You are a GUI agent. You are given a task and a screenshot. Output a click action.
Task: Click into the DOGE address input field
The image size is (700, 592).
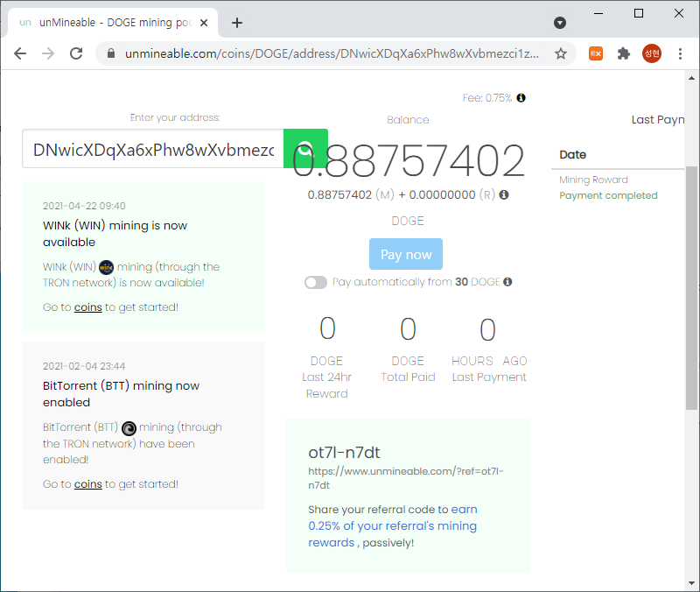tap(152, 148)
